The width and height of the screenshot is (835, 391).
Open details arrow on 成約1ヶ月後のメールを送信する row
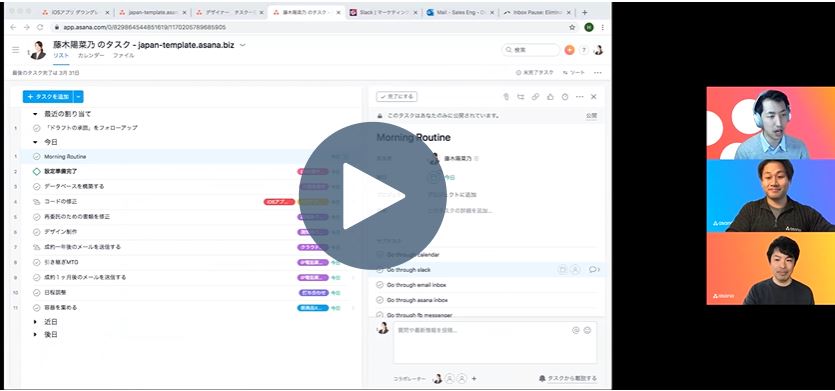click(353, 278)
